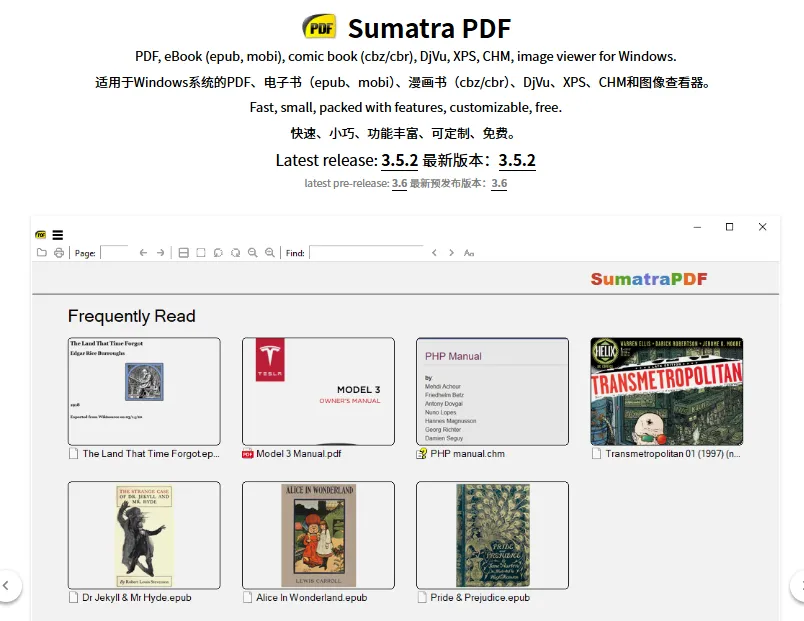Click the zoom out magnifier icon

pyautogui.click(x=252, y=252)
